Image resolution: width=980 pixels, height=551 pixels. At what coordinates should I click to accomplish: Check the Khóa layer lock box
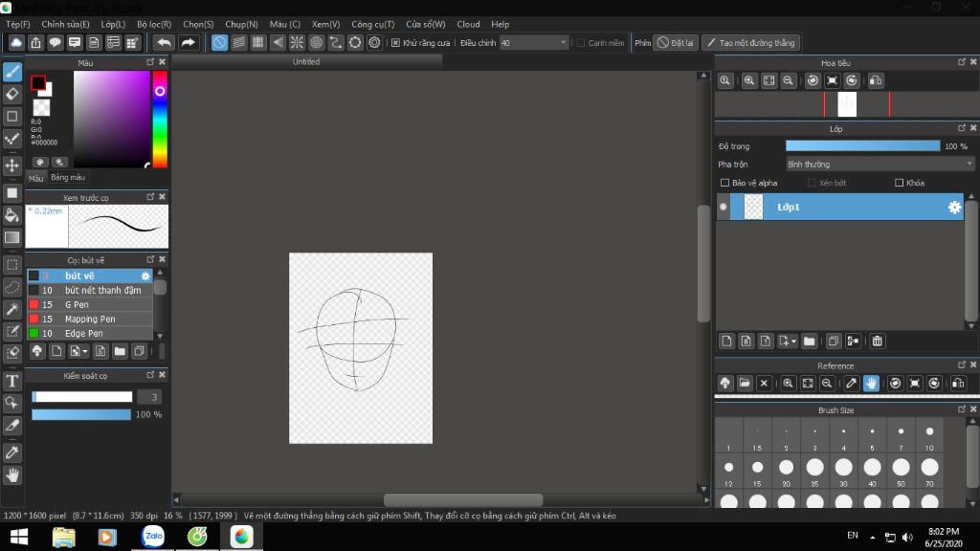click(x=899, y=183)
